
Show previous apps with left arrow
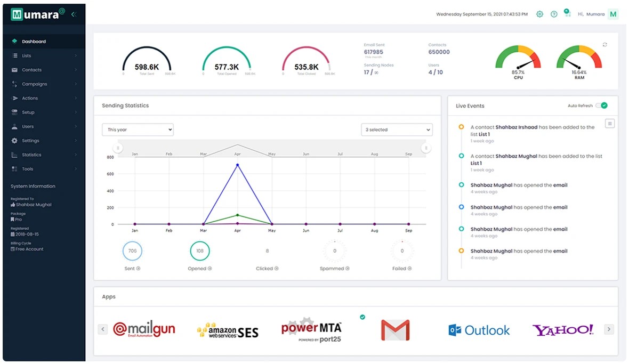(x=103, y=329)
